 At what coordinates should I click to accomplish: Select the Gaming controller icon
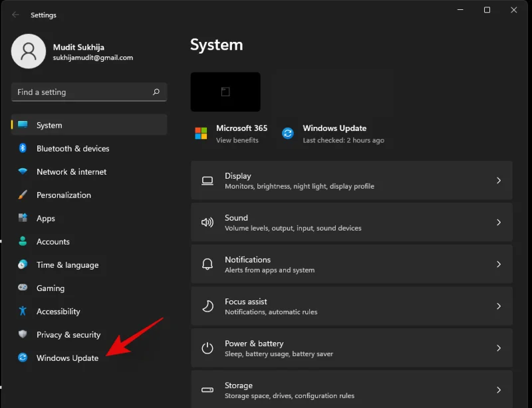point(22,288)
